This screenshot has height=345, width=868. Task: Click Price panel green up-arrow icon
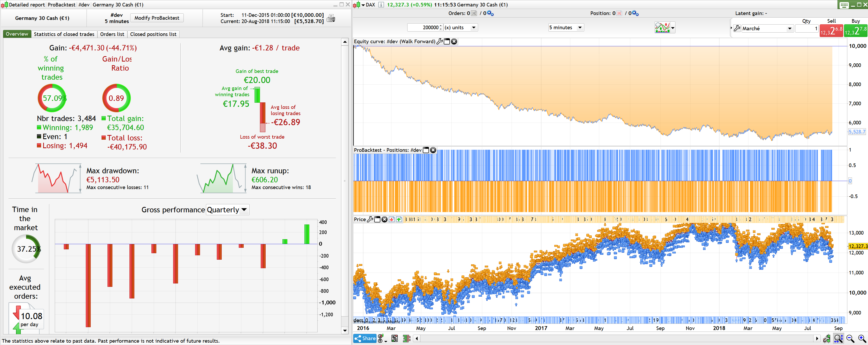[x=399, y=220]
